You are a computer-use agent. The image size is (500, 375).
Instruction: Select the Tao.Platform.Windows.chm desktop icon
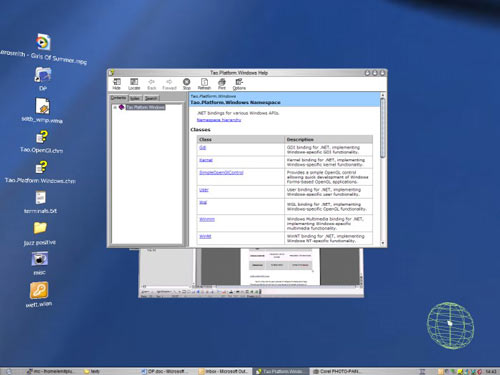pyautogui.click(x=42, y=167)
